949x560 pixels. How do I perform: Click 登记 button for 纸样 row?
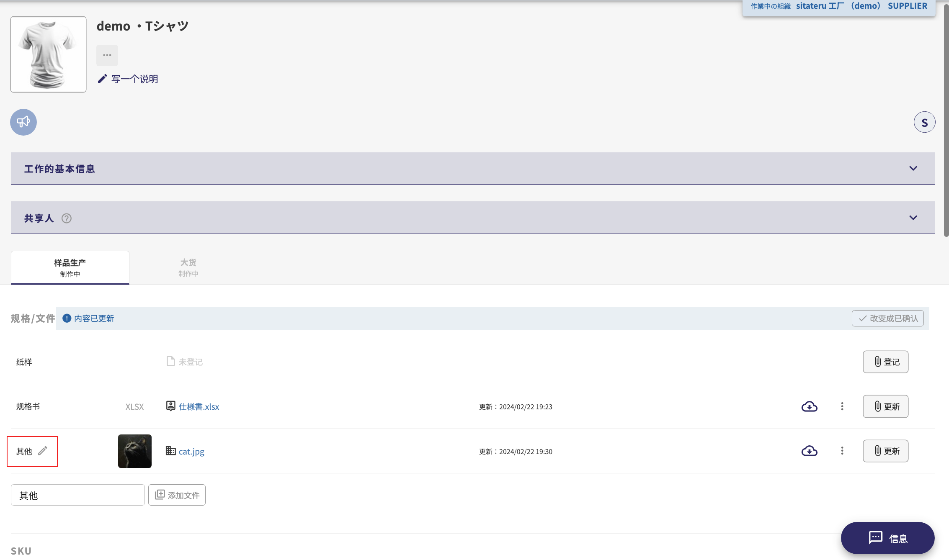[885, 362]
